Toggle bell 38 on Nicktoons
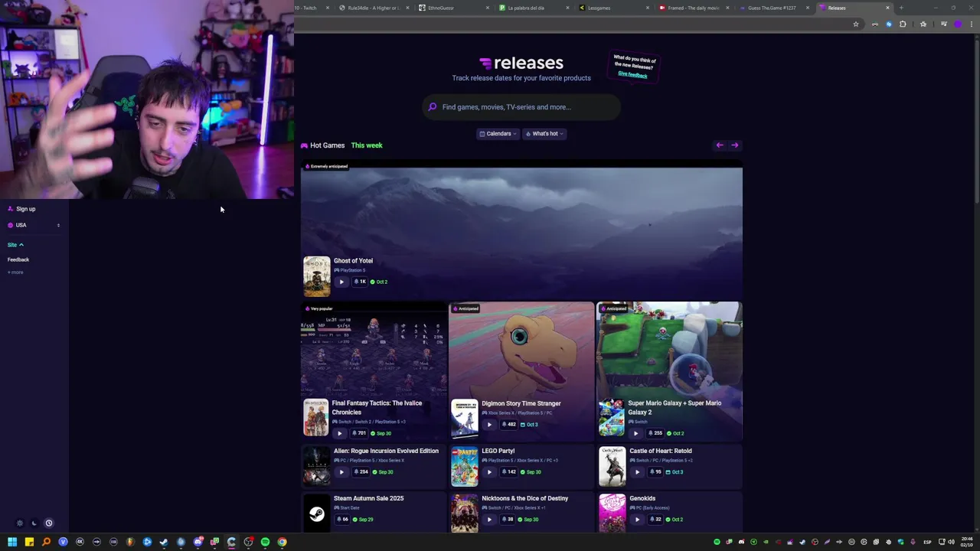This screenshot has height=551, width=980. 508,520
